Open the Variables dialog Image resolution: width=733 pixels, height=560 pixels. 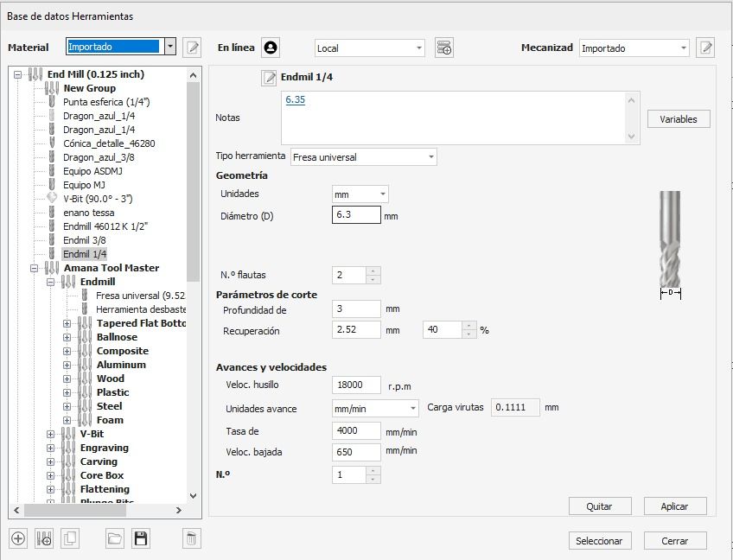point(679,118)
